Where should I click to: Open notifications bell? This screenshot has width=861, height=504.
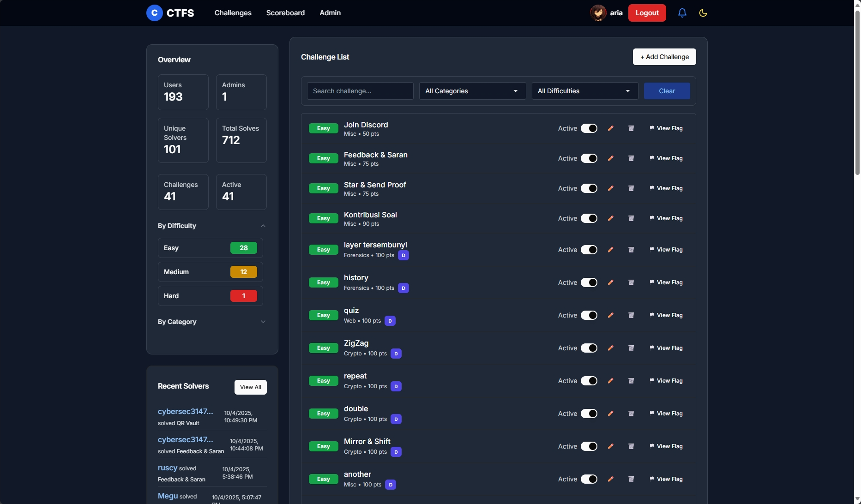point(682,13)
